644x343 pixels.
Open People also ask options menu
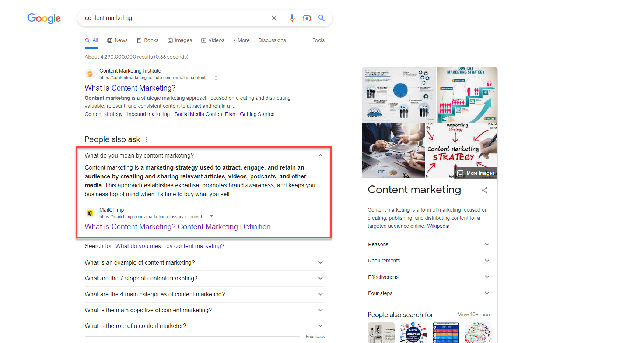tap(146, 139)
